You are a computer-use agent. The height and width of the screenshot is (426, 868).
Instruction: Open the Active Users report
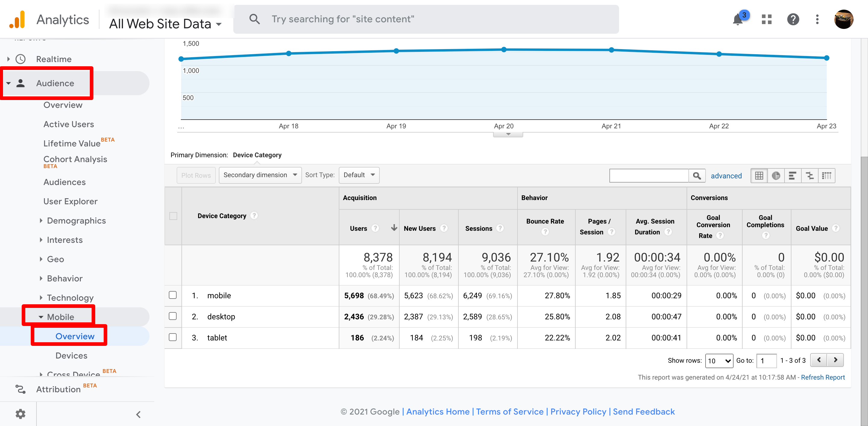pyautogui.click(x=69, y=124)
